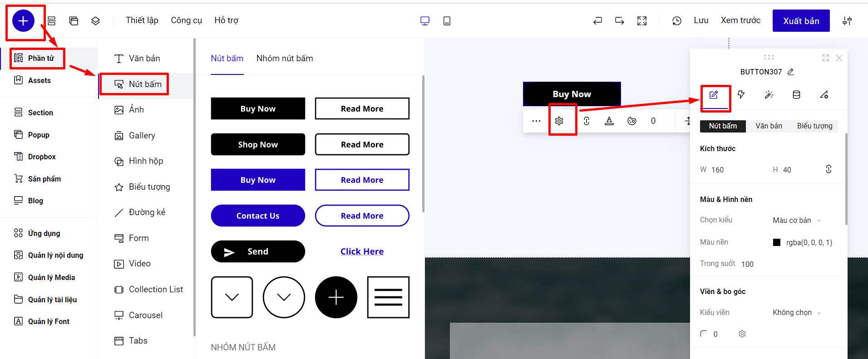Screen dimensions: 868x359
Task: Open the layers stack icon in top bar
Action: click(95, 21)
